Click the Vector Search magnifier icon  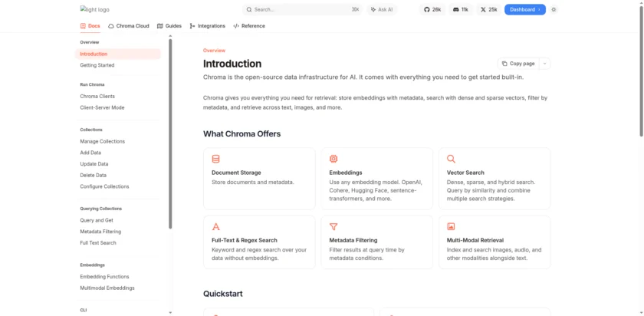click(x=451, y=159)
